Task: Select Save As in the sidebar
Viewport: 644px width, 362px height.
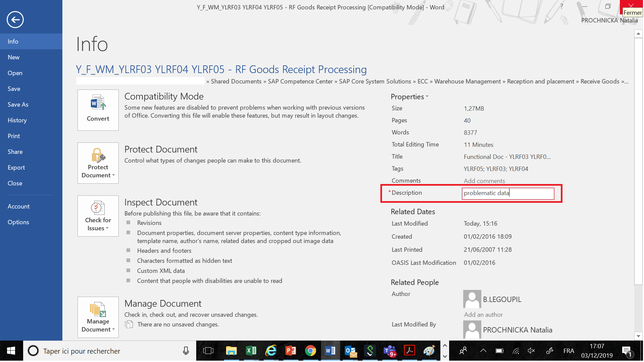Action: [x=18, y=105]
